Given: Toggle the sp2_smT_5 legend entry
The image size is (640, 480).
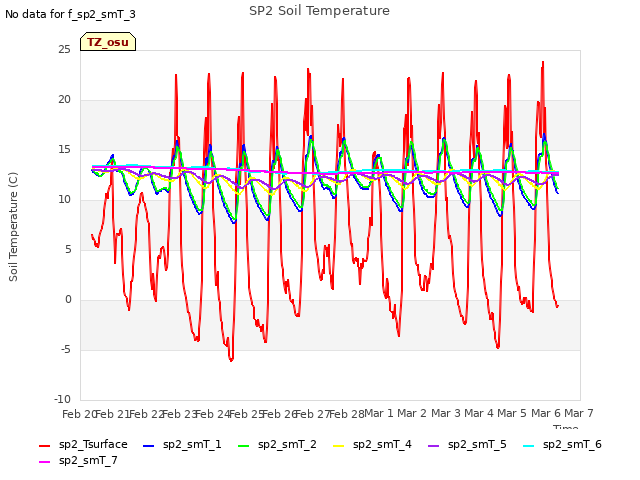Looking at the screenshot, I should point(467,444).
